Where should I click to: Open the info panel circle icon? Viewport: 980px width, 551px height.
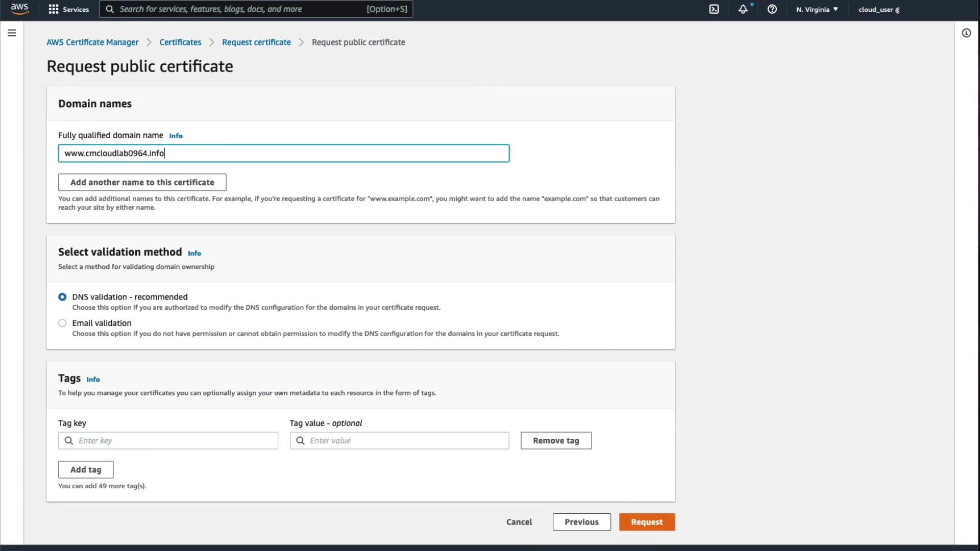966,33
